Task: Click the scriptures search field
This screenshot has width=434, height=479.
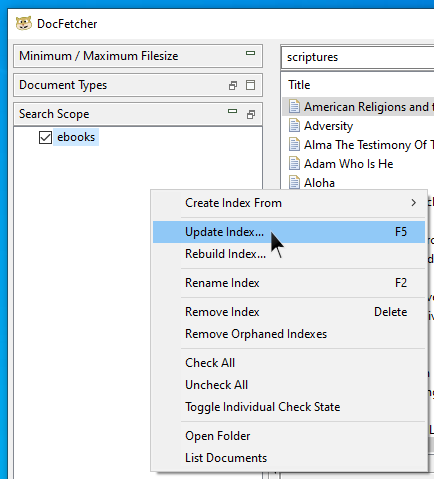Action: point(357,57)
